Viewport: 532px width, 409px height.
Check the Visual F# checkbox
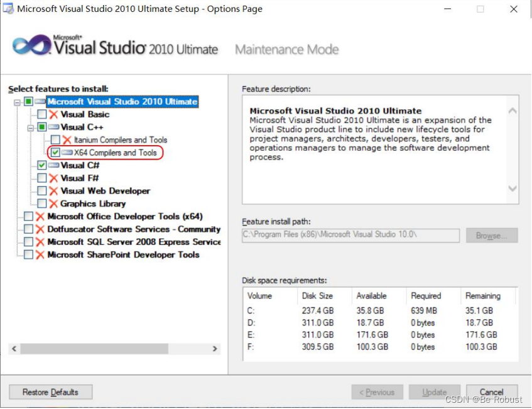[x=41, y=178]
